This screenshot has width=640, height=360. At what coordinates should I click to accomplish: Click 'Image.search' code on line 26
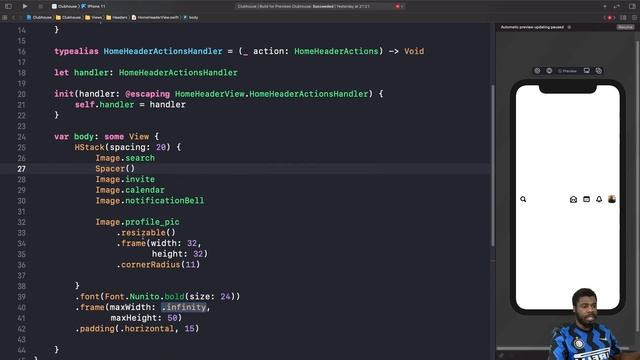pos(125,158)
